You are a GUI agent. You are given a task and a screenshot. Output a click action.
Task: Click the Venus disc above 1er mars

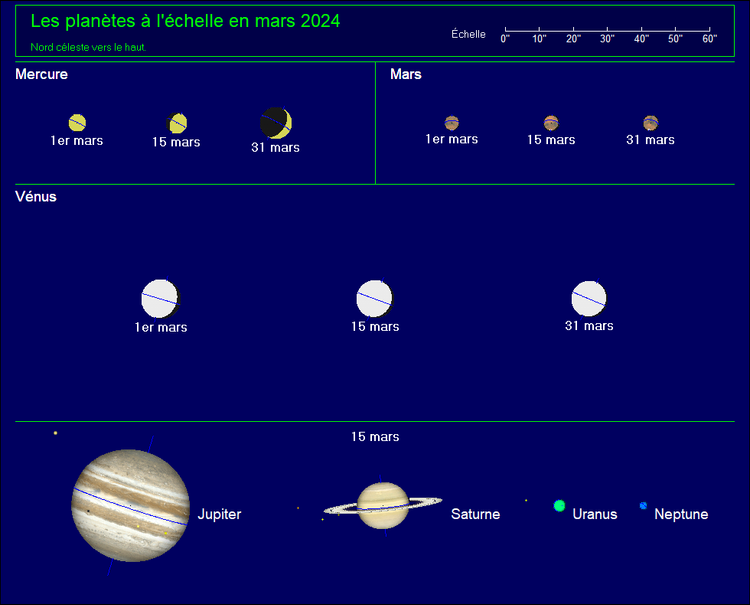[161, 299]
